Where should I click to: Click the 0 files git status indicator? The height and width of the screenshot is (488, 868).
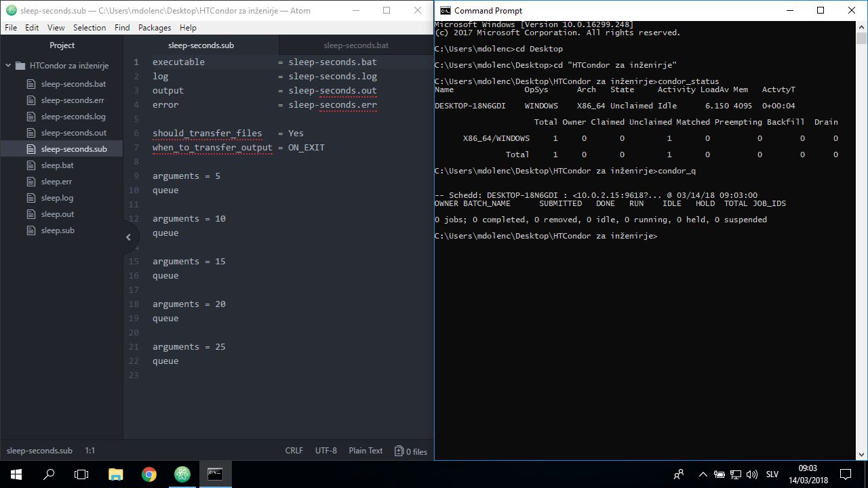point(411,451)
